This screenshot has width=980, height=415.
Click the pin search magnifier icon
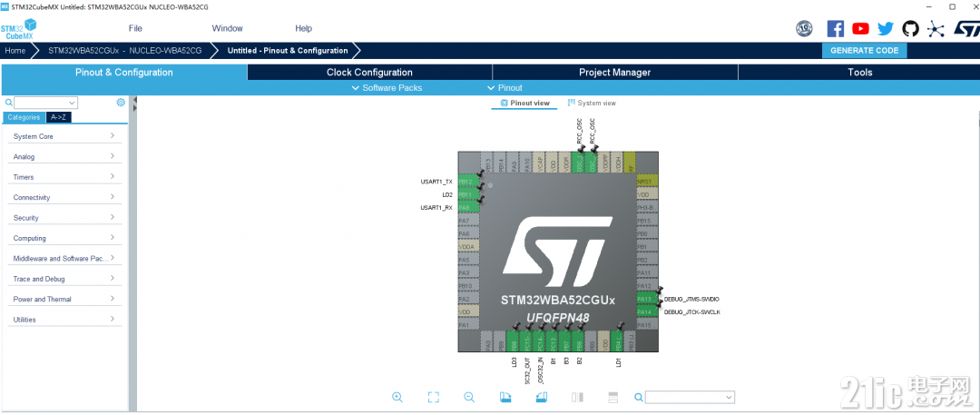(638, 398)
